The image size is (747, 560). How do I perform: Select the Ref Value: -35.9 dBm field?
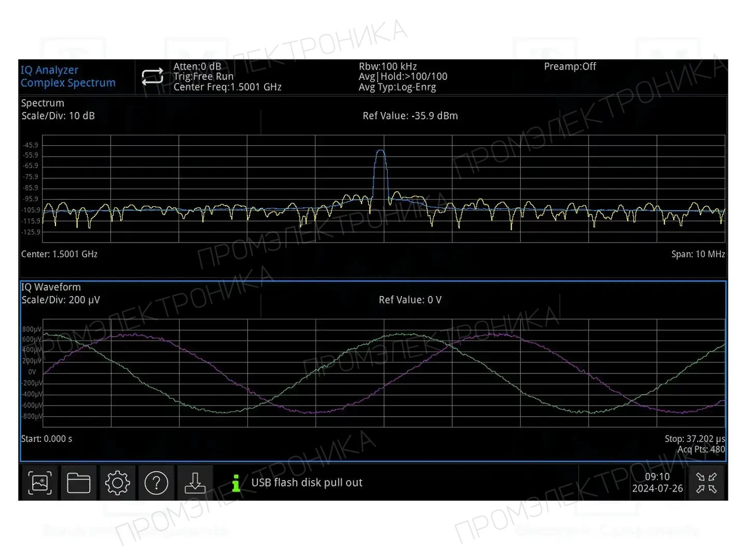point(410,116)
